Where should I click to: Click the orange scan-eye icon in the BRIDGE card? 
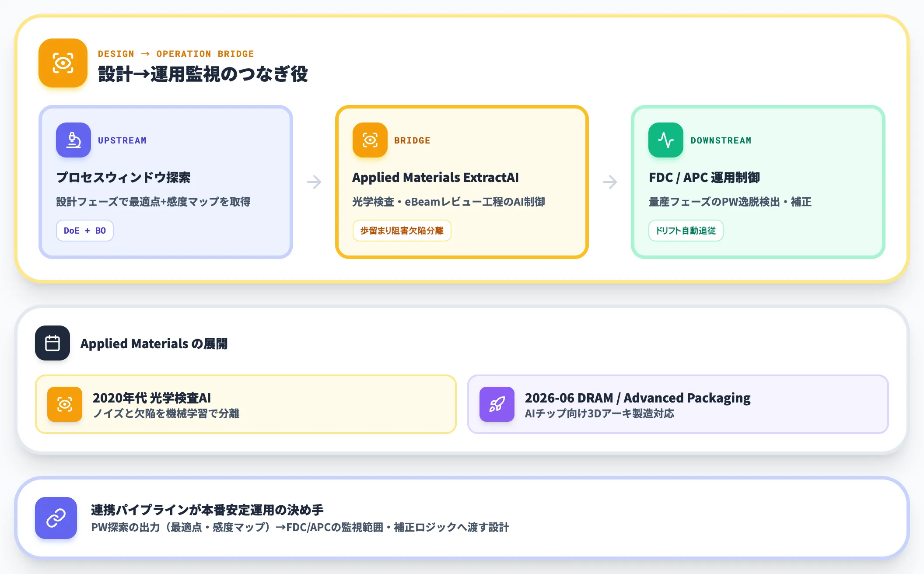(370, 140)
